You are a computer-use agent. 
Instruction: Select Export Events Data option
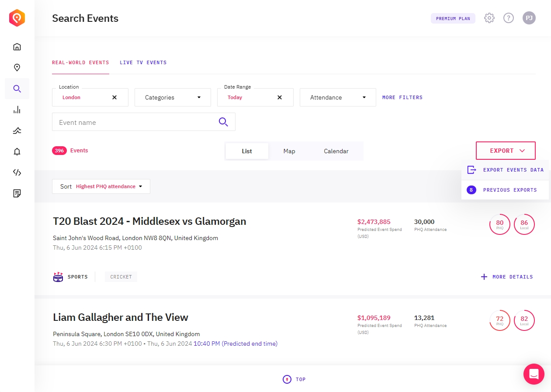[513, 170]
